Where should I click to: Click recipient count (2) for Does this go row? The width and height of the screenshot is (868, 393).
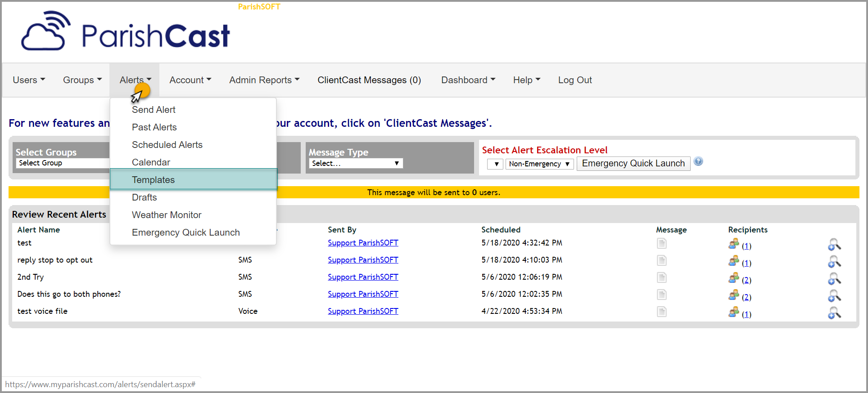click(746, 297)
